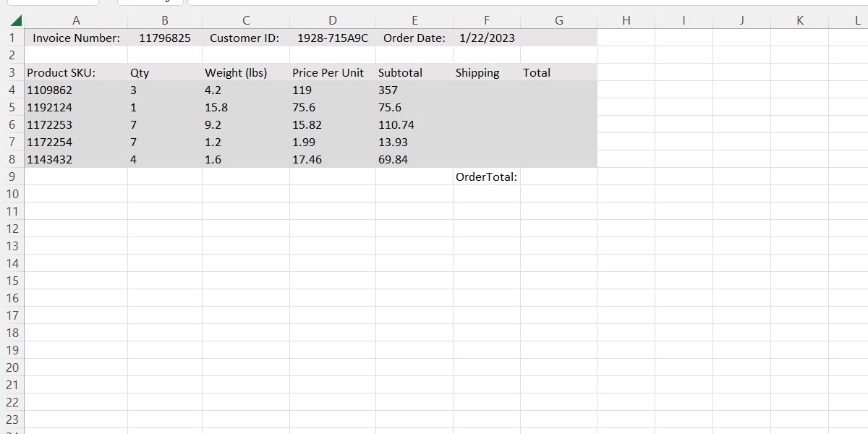Click the 'Shipping' header cell
Viewport: 868px width, 434px height.
coord(487,72)
